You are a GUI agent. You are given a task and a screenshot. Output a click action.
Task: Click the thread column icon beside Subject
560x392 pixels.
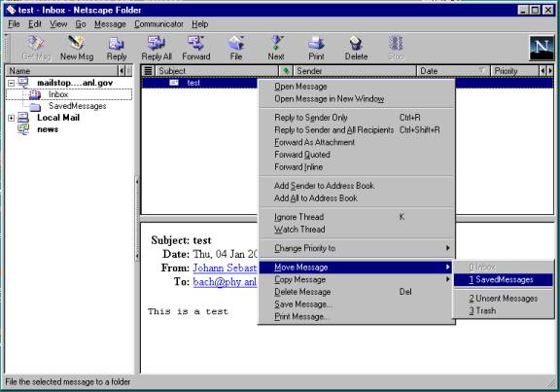[x=148, y=71]
